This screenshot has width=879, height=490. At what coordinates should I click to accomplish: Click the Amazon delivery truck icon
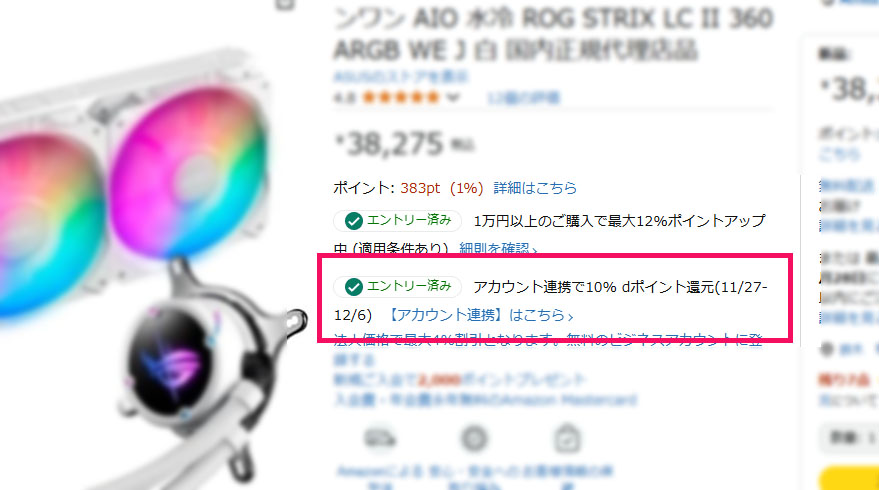(x=381, y=438)
